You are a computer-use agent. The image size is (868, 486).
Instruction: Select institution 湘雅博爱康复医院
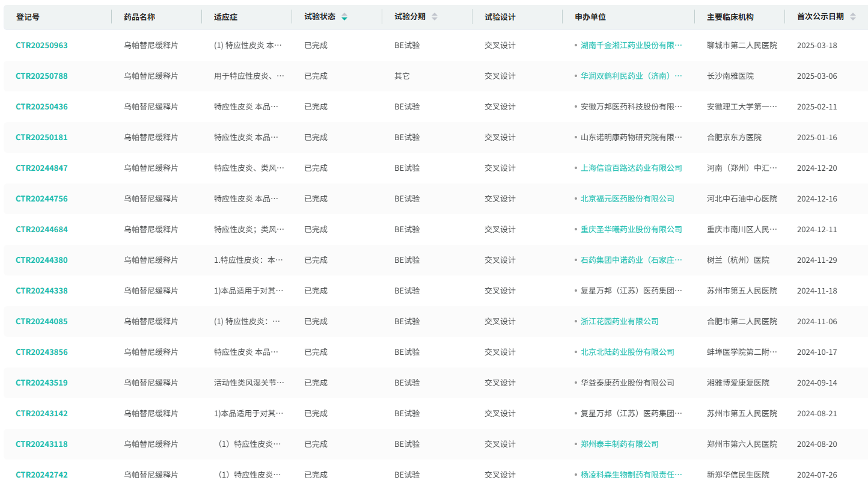point(738,383)
